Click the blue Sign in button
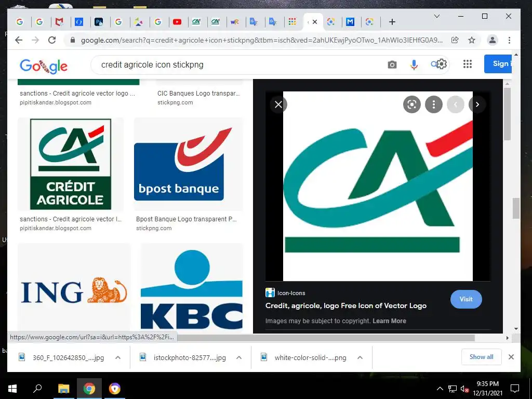Image resolution: width=532 pixels, height=399 pixels. 498,63
